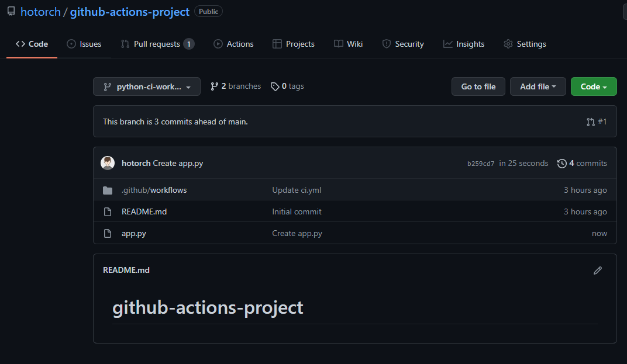Open Create app.py commit in app.py row
The height and width of the screenshot is (364, 627).
click(297, 233)
